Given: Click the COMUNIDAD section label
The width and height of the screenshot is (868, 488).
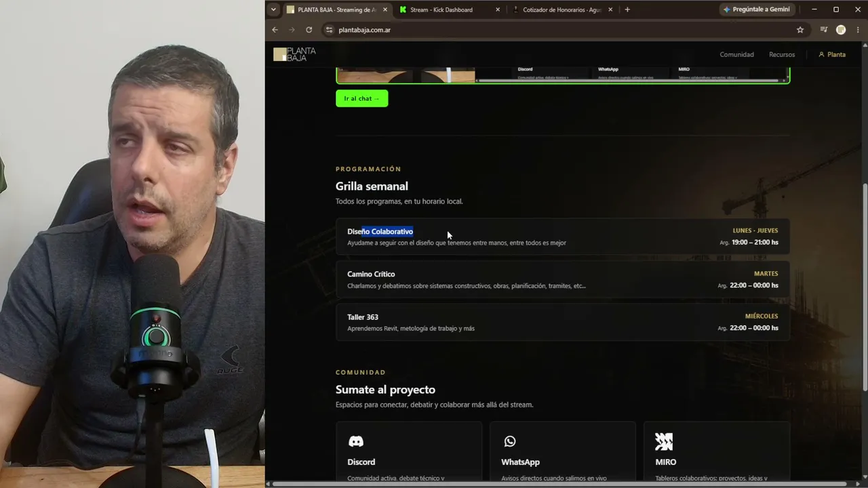Looking at the screenshot, I should (x=361, y=372).
